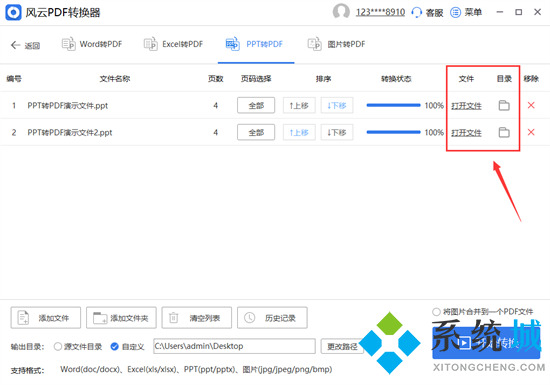Open the user avatar profile

tap(341, 12)
